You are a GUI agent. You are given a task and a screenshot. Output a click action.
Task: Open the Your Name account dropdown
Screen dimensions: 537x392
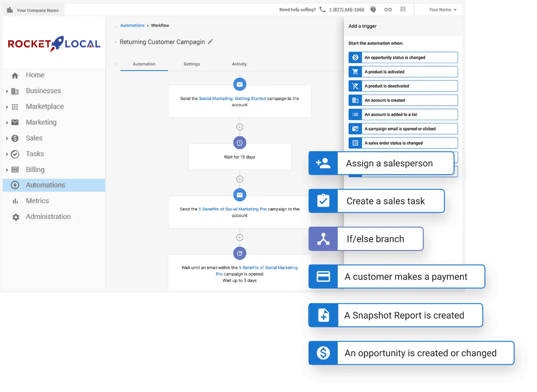tap(442, 10)
